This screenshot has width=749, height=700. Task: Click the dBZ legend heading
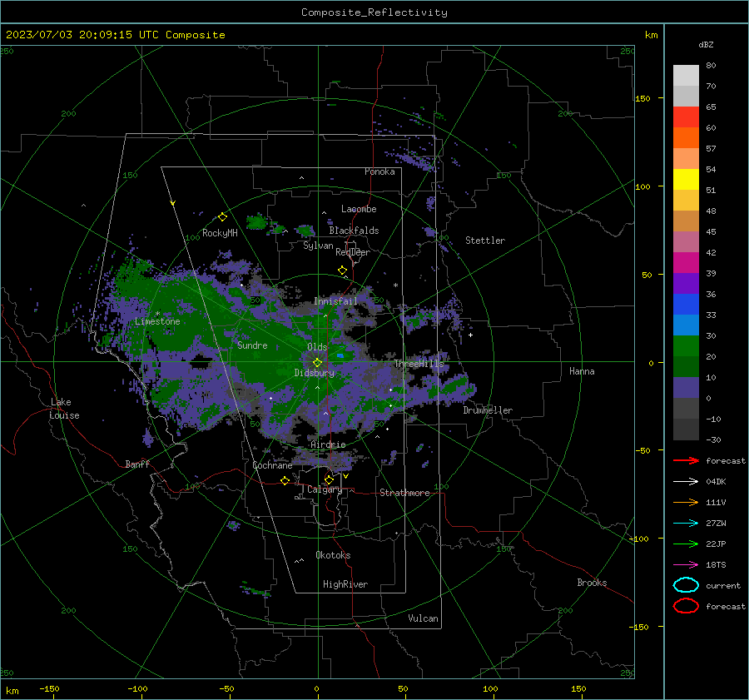(706, 44)
